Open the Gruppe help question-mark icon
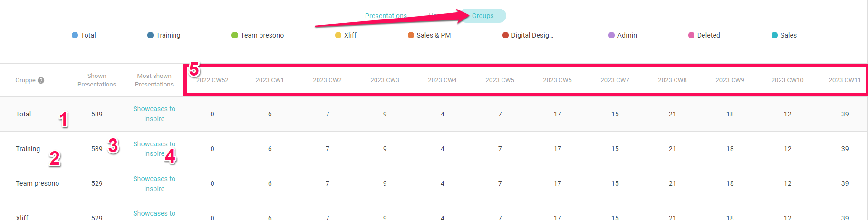868x220 pixels. [41, 80]
